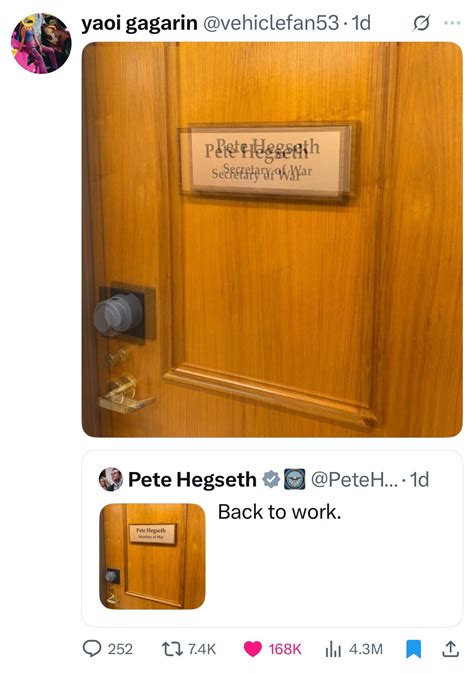Open the three-dot more options menu

[x=452, y=23]
